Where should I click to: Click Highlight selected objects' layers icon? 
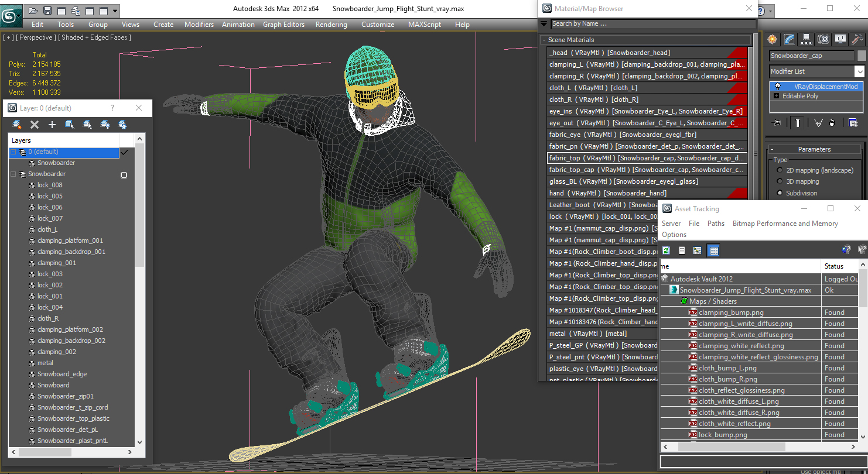87,125
